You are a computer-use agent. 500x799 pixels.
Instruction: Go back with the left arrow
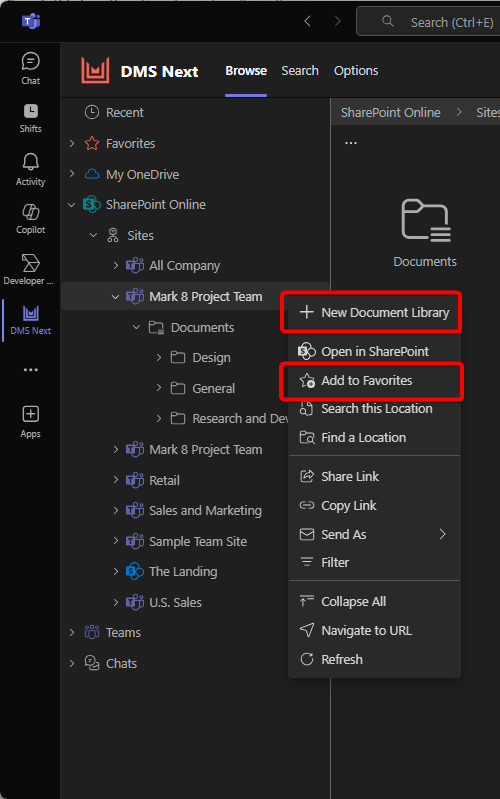click(x=307, y=21)
